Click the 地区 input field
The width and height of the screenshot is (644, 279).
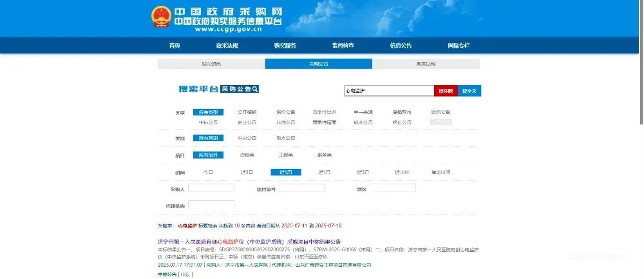393,188
